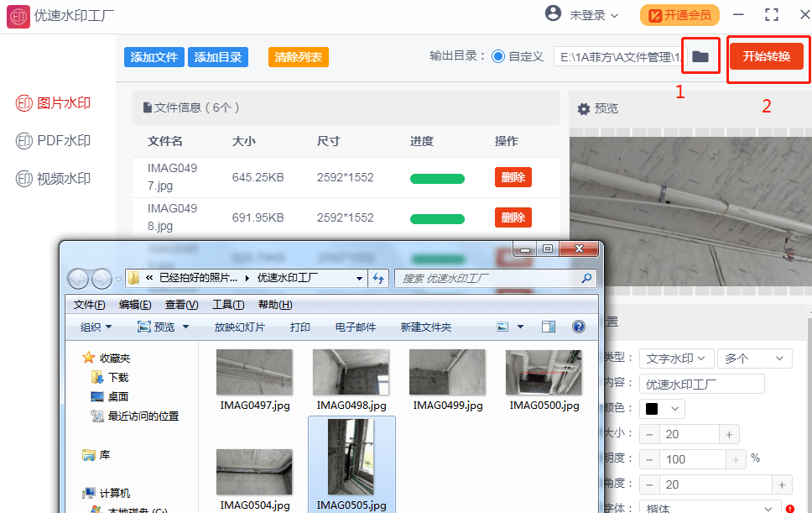Click 电子邮件 in Explorer toolbar
This screenshot has height=513, width=812.
[x=356, y=327]
